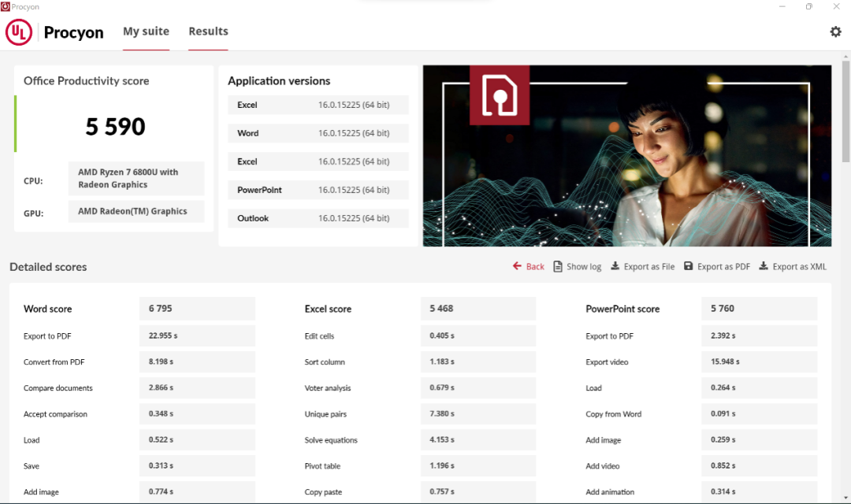This screenshot has height=504, width=851.
Task: Click Solve equations value 4.153 s
Action: [x=478, y=440]
